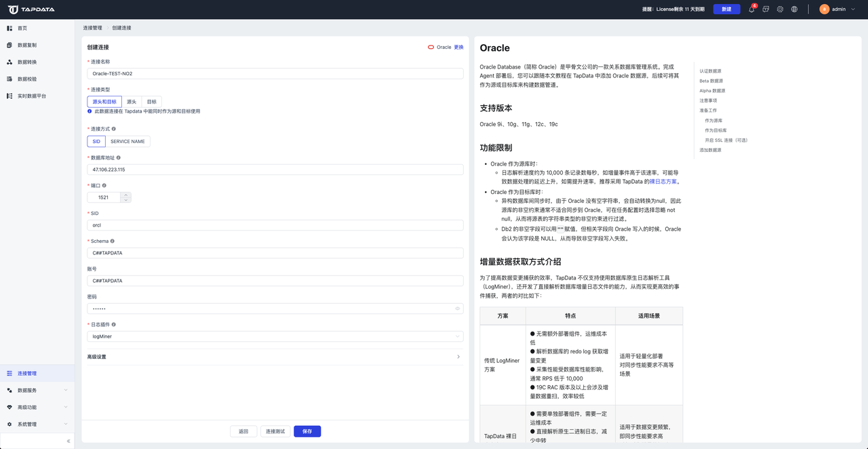Open the 日志插件 logMiner dropdown
The image size is (868, 449).
click(x=275, y=336)
